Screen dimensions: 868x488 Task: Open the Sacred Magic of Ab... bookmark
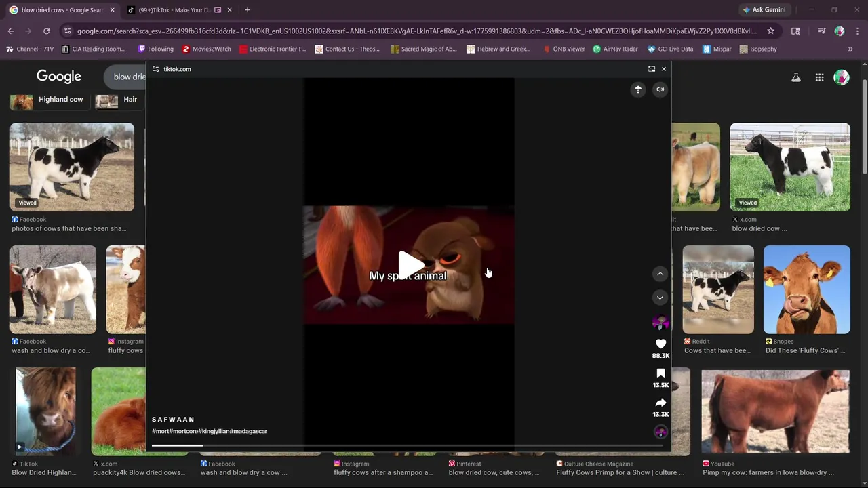[424, 49]
